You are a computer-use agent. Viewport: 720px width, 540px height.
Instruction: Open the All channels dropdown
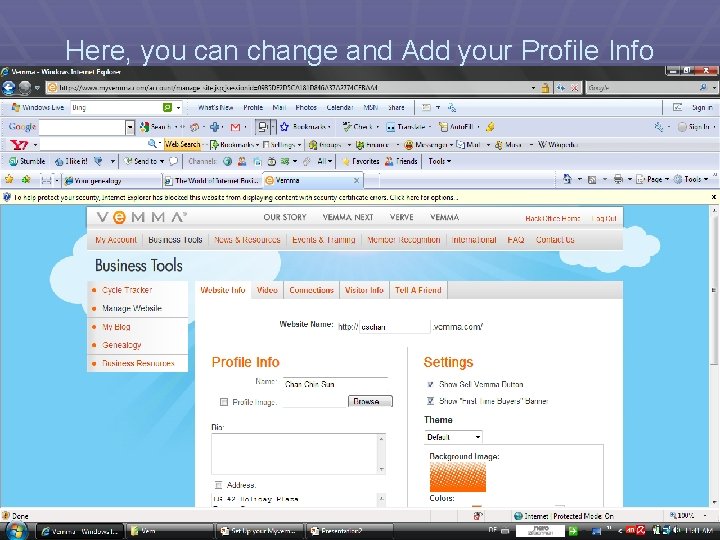[325, 161]
